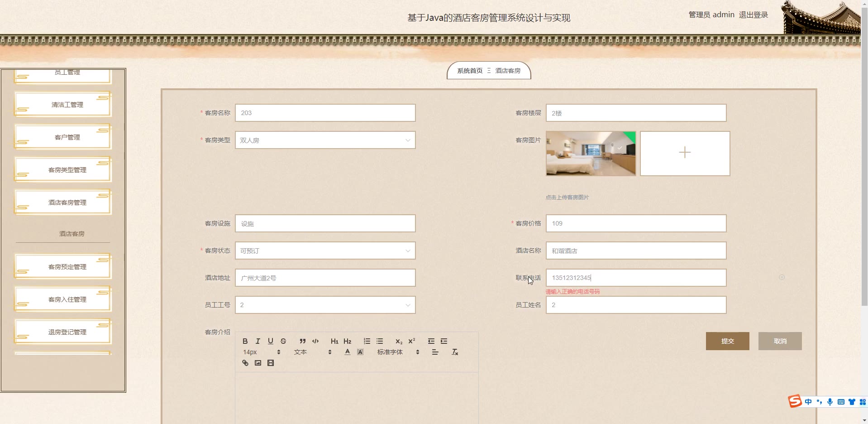Submit the form with 提交 button
The height and width of the screenshot is (424, 868).
tap(727, 341)
